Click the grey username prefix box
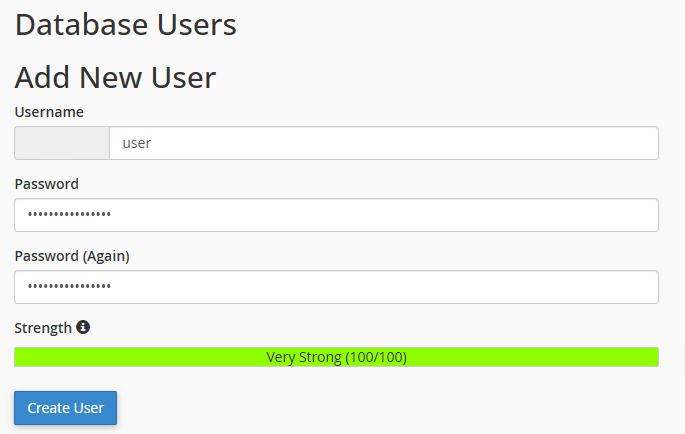Screen dimensions: 685x434 point(62,143)
